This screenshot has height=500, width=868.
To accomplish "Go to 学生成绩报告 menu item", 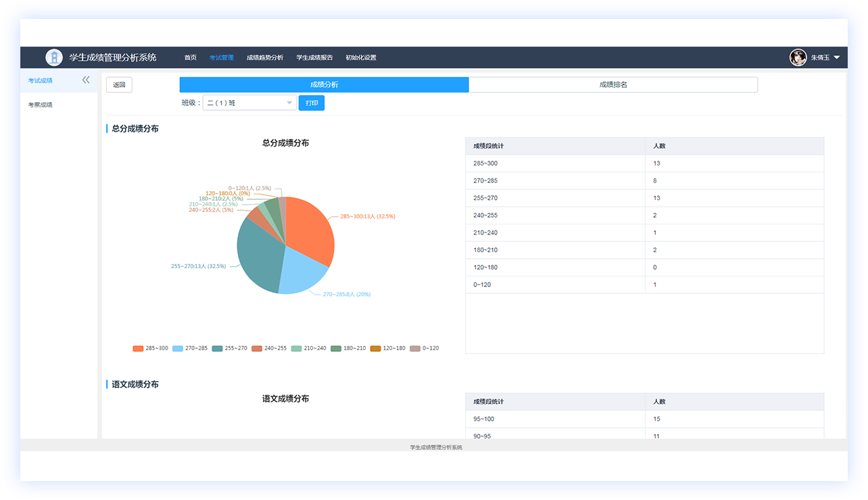I will [x=314, y=57].
